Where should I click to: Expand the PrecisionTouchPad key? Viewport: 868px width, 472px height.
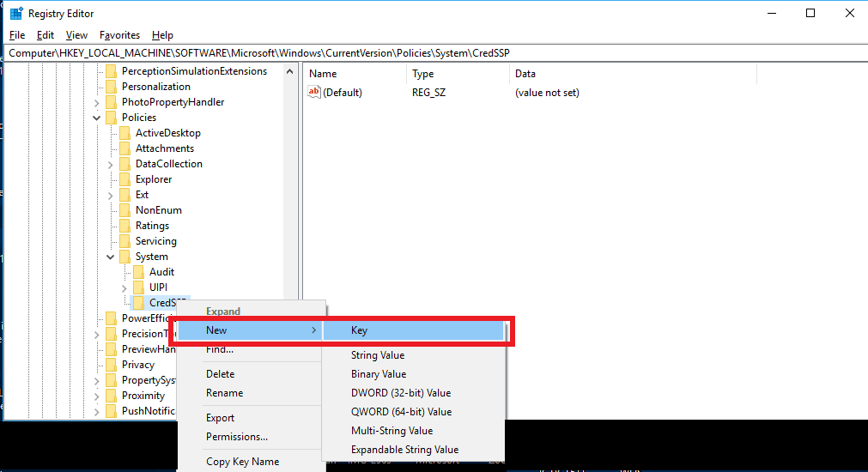[x=97, y=334]
